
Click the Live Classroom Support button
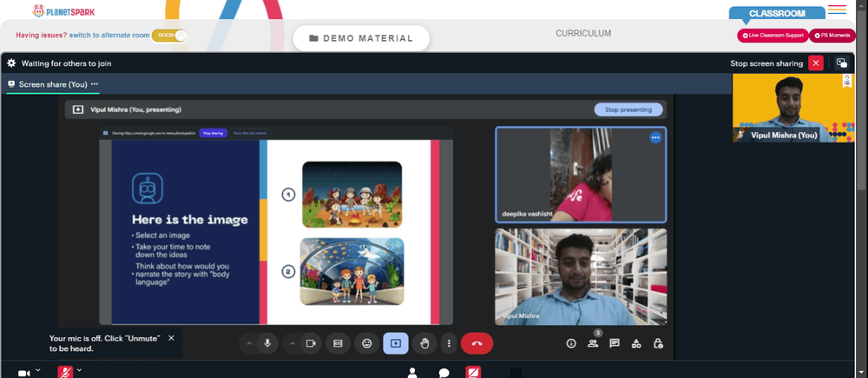point(773,36)
